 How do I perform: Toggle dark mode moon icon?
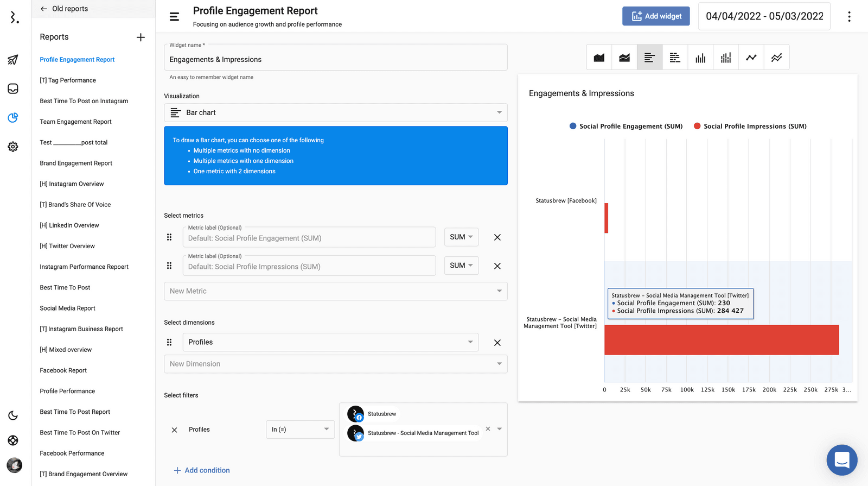[13, 416]
